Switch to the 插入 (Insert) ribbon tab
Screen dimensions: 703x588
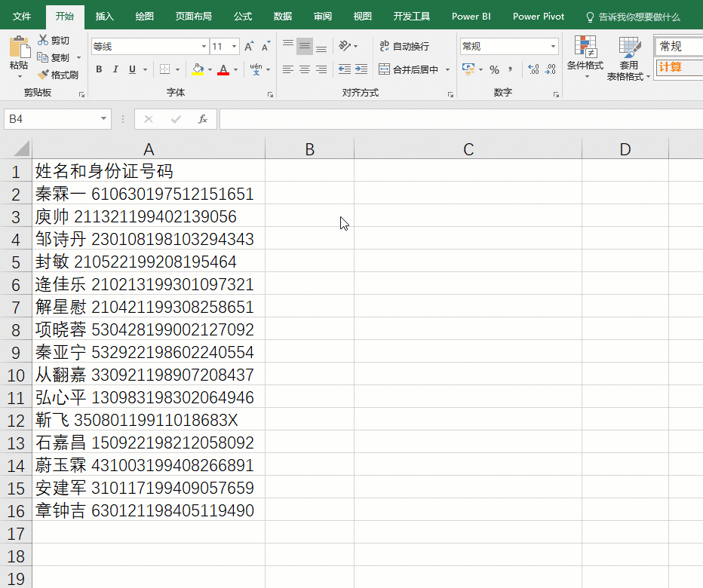(x=105, y=16)
